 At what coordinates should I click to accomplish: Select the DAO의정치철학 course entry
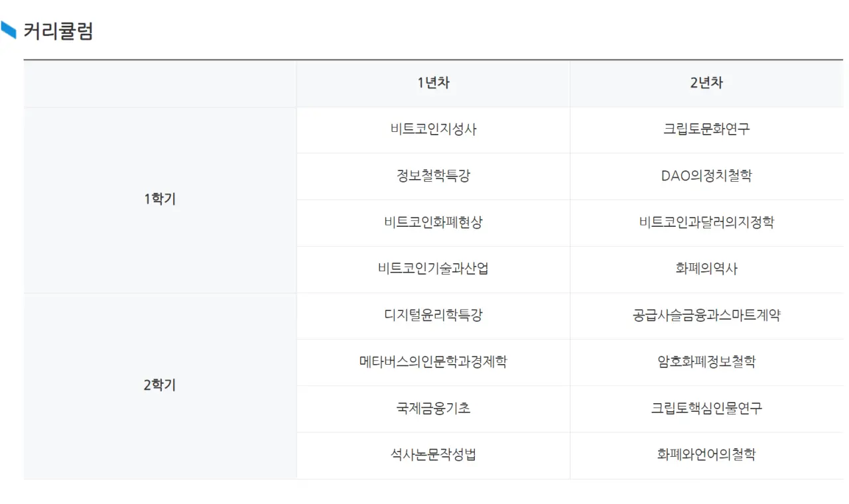706,176
